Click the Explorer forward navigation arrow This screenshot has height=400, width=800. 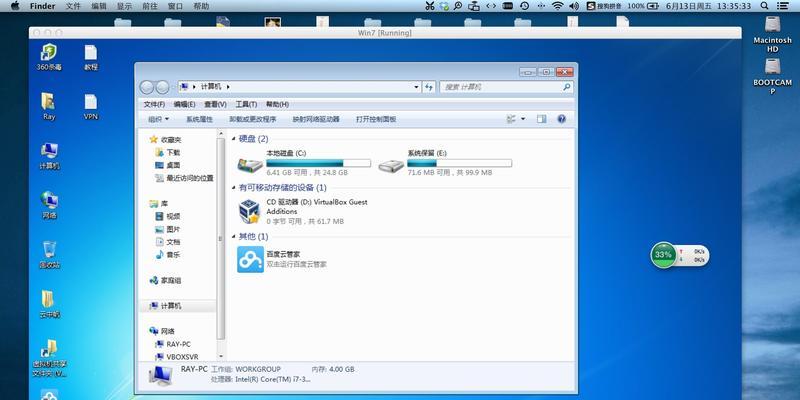(x=162, y=87)
